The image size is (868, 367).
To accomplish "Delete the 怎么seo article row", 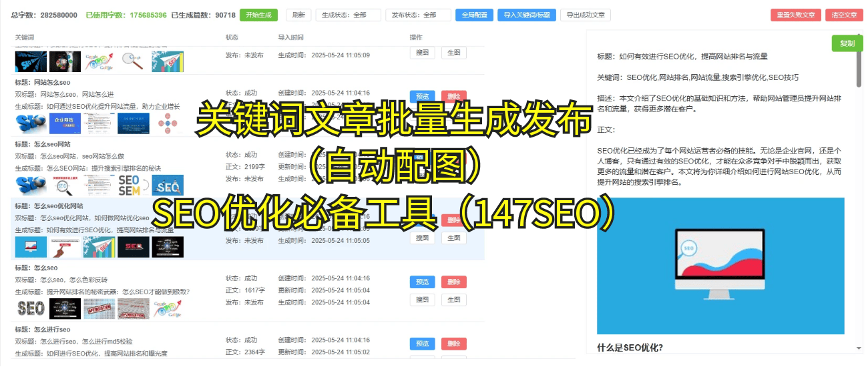I will 453,282.
